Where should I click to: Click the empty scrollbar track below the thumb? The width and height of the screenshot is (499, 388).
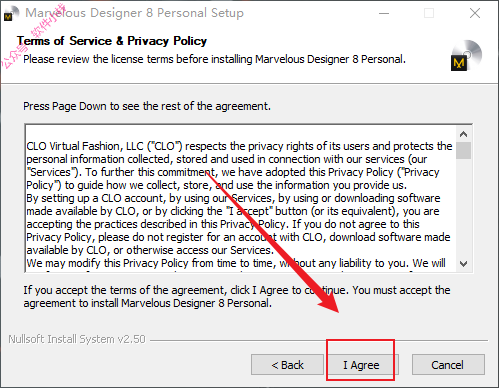[463, 208]
